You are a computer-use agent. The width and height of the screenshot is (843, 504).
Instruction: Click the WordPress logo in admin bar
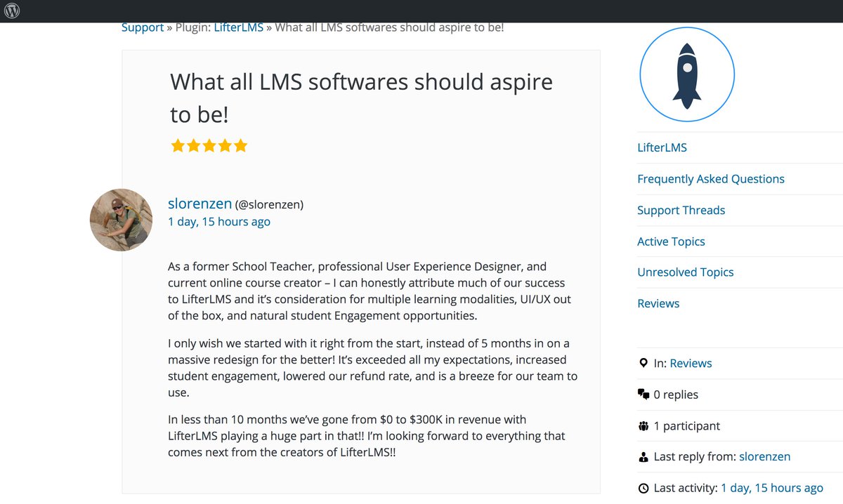coord(12,11)
